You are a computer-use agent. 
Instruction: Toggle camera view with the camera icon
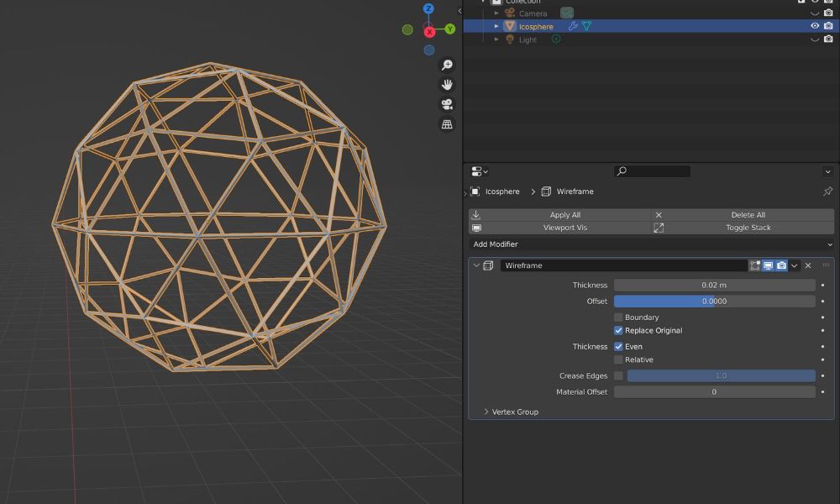click(447, 105)
